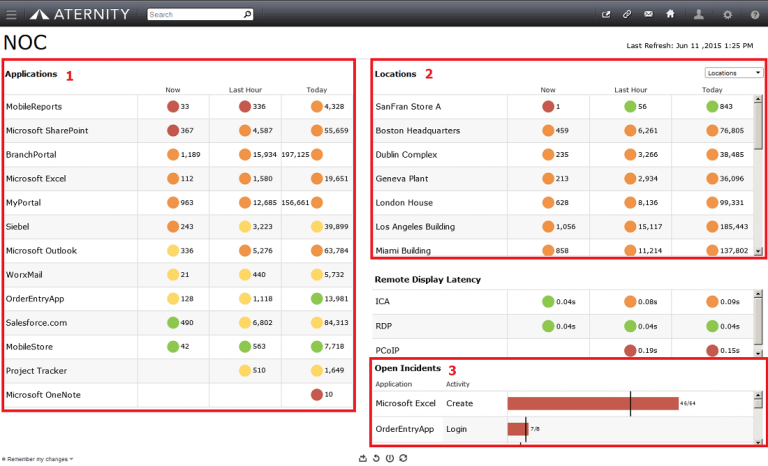Click Open Incidents scrollbar up arrow
Image resolution: width=768 pixels, height=466 pixels.
(x=758, y=395)
